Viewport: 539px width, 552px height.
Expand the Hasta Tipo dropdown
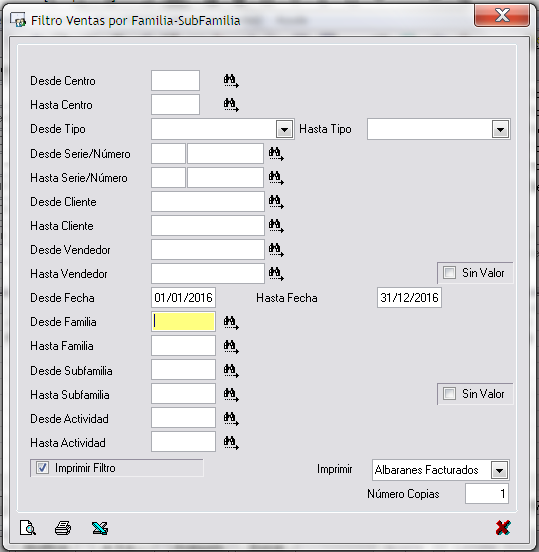500,129
